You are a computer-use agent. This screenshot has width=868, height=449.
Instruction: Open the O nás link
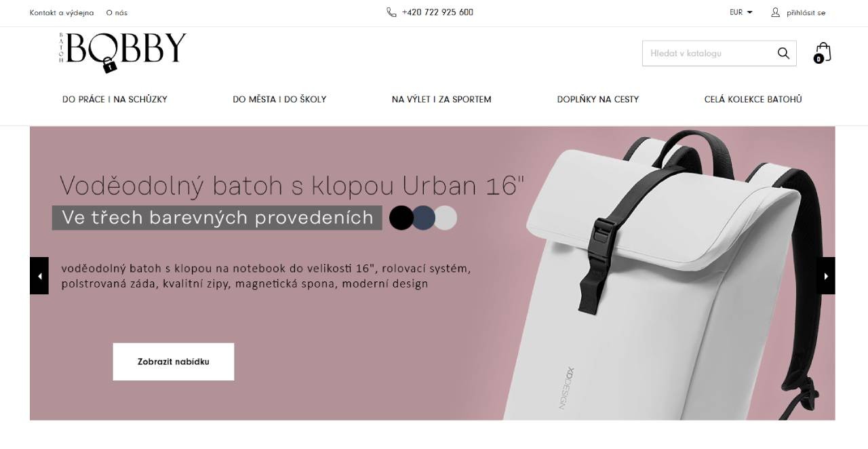[x=117, y=13]
